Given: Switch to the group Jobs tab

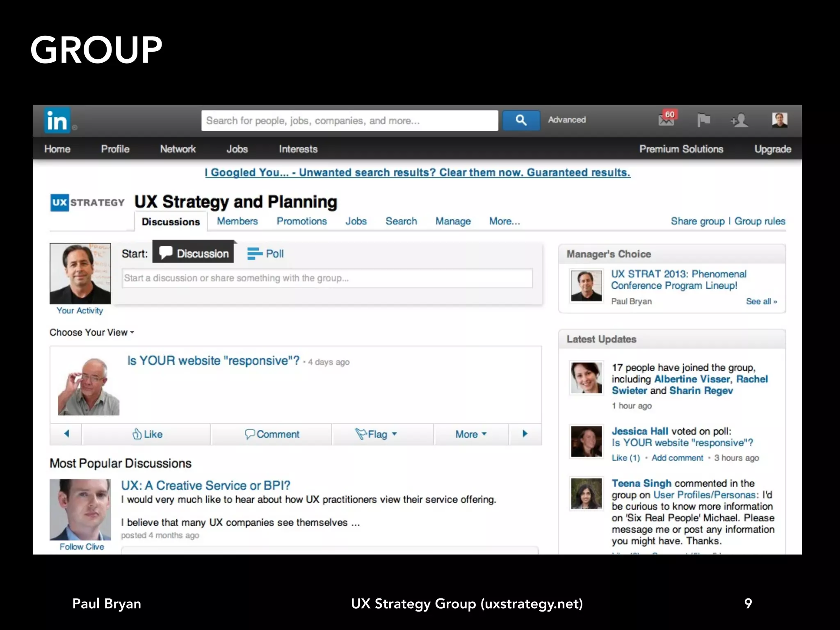Looking at the screenshot, I should coord(356,221).
